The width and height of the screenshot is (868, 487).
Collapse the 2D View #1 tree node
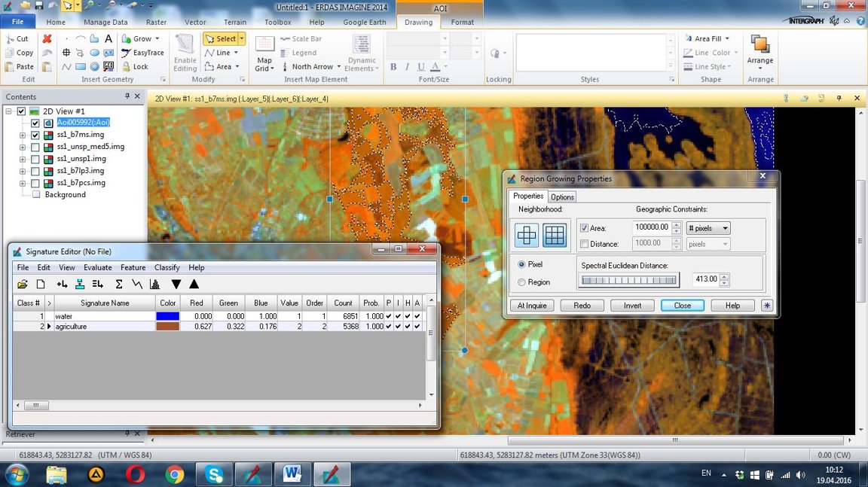click(9, 111)
